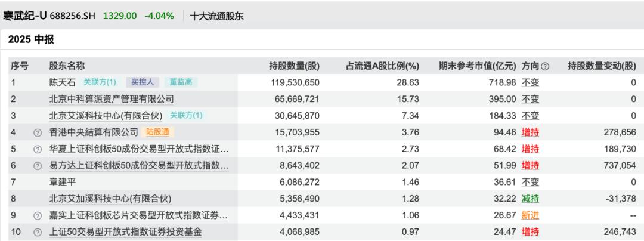Click 减持 for 北京艾加溪科技中心

coord(530,199)
